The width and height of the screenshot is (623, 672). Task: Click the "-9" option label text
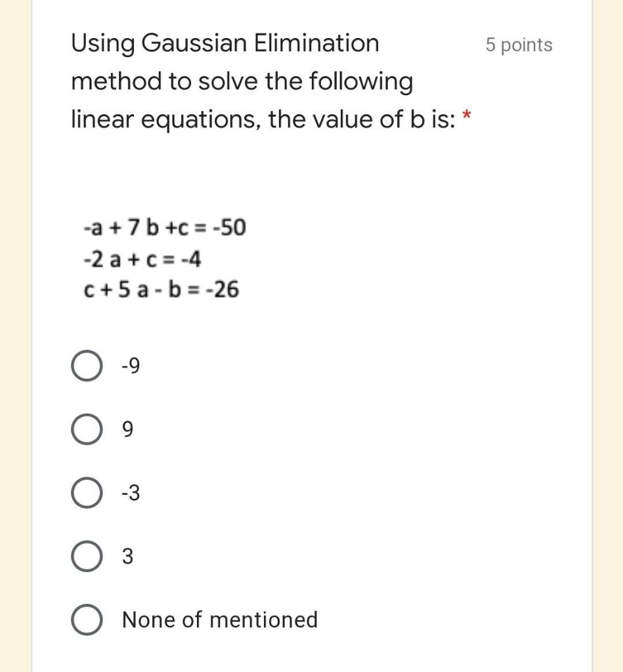(131, 366)
